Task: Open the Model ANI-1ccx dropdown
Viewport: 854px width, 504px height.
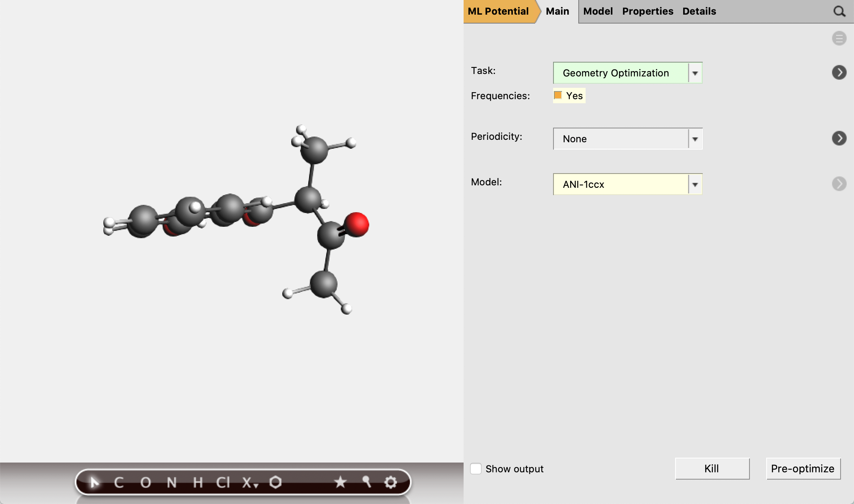Action: 627,185
